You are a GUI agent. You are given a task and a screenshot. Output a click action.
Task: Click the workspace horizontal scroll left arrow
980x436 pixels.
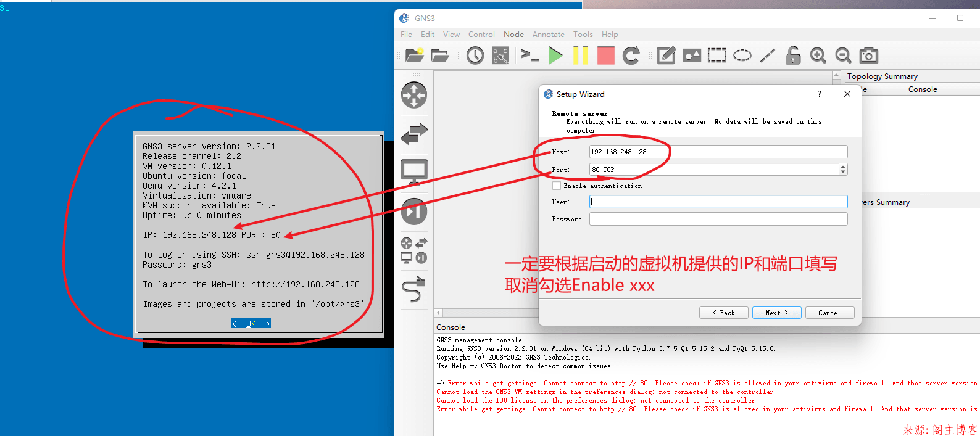pyautogui.click(x=439, y=313)
